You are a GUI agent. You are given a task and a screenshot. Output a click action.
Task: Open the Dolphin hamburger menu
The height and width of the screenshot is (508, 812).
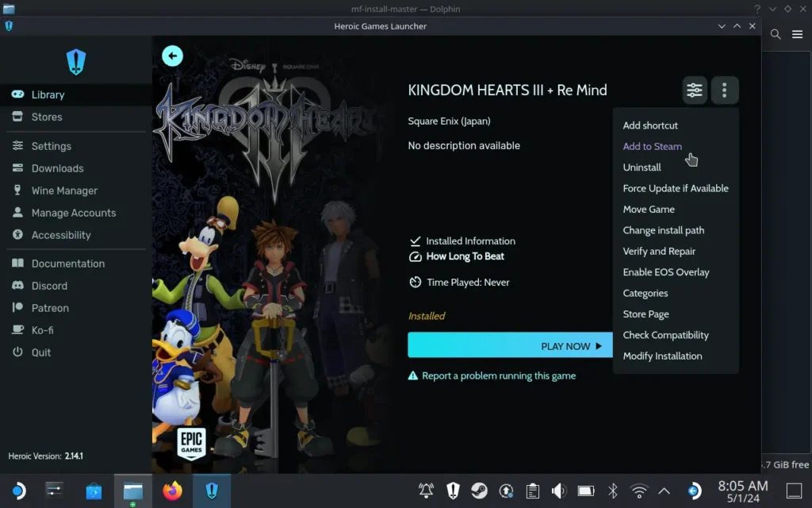click(x=797, y=34)
